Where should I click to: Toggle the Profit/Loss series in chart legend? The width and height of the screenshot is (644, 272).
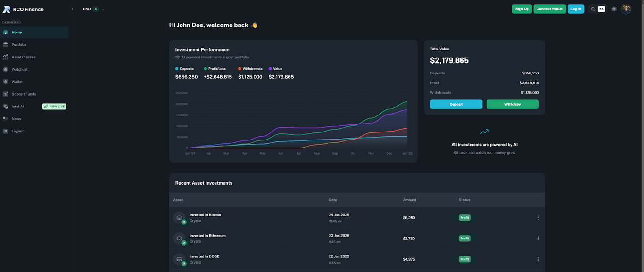pos(215,69)
